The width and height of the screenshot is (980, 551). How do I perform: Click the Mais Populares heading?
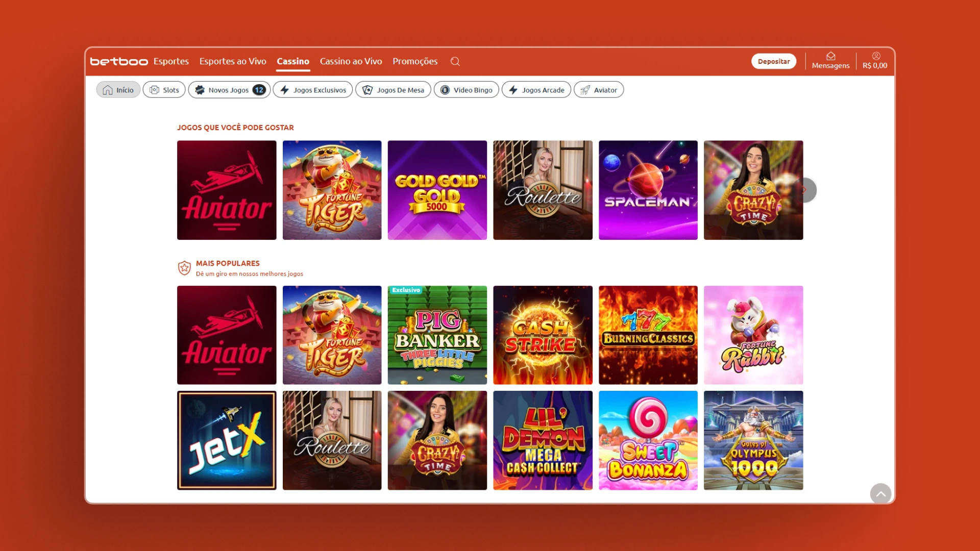(x=228, y=263)
